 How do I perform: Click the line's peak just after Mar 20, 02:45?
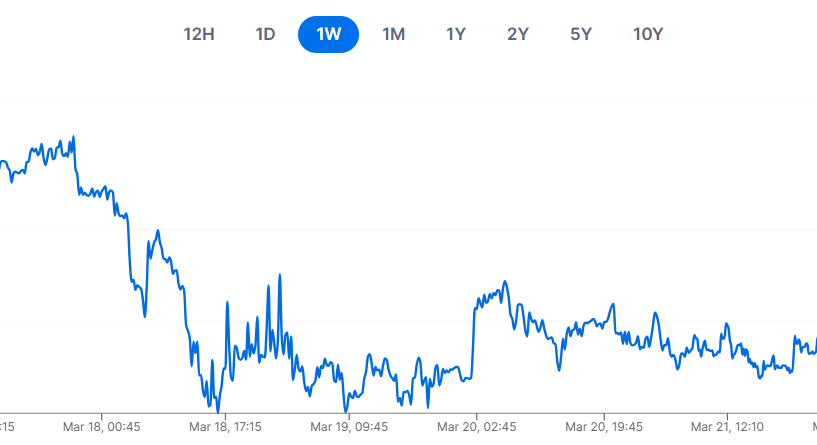point(505,282)
